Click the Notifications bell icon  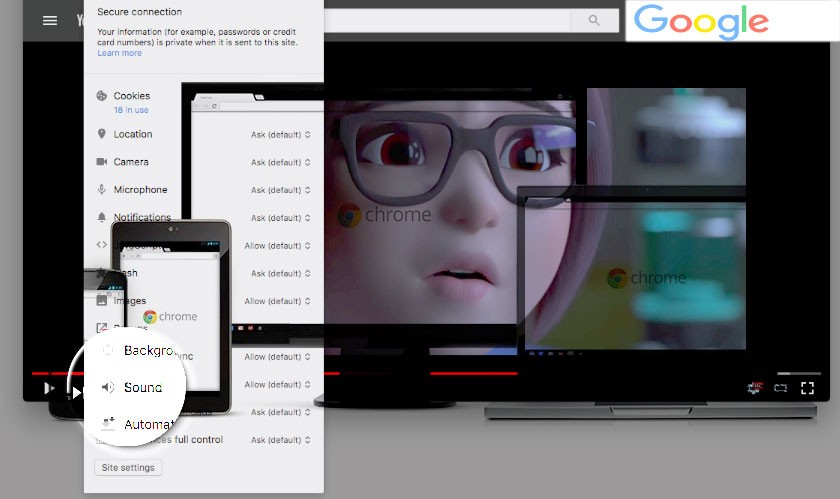click(x=102, y=217)
